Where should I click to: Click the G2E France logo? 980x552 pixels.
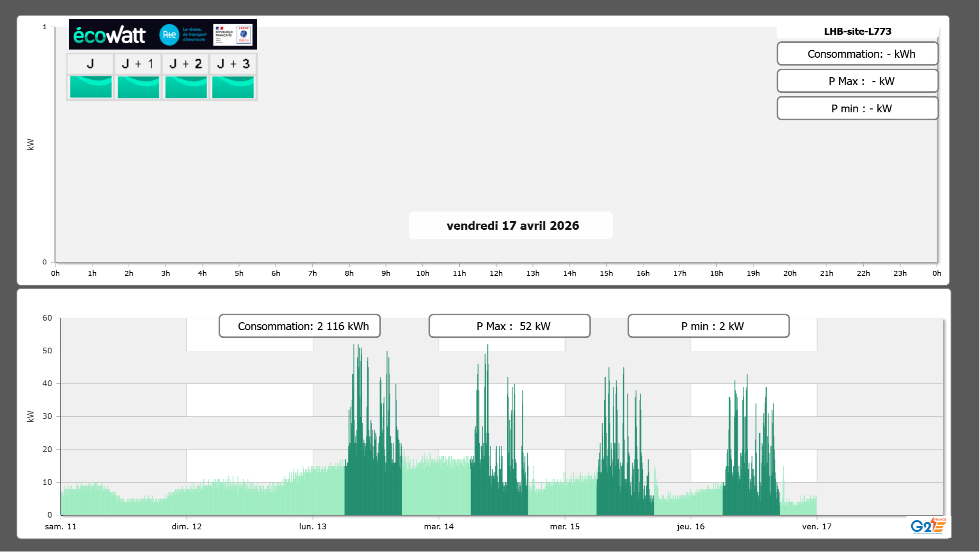[928, 526]
